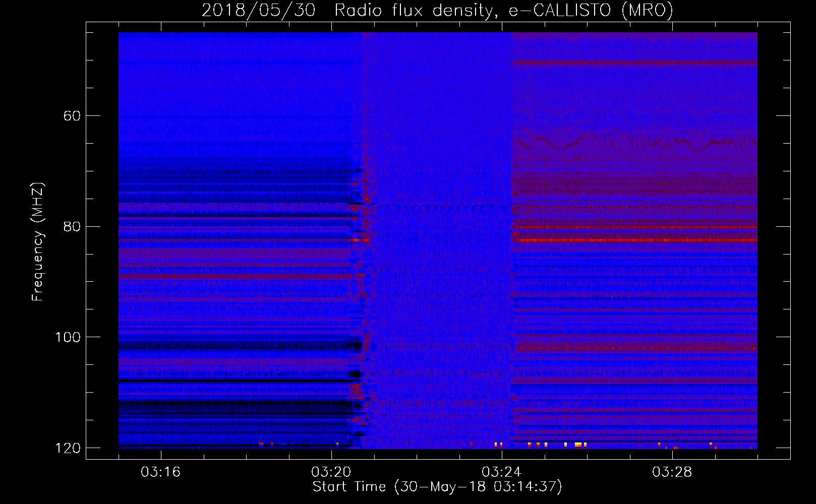Click the bright red band near 82 MHz after 03:24
Viewport: 816px width, 504px height.
coord(635,240)
